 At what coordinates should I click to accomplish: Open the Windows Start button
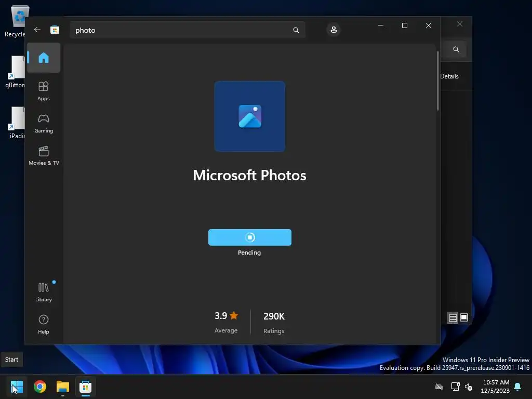click(x=17, y=387)
